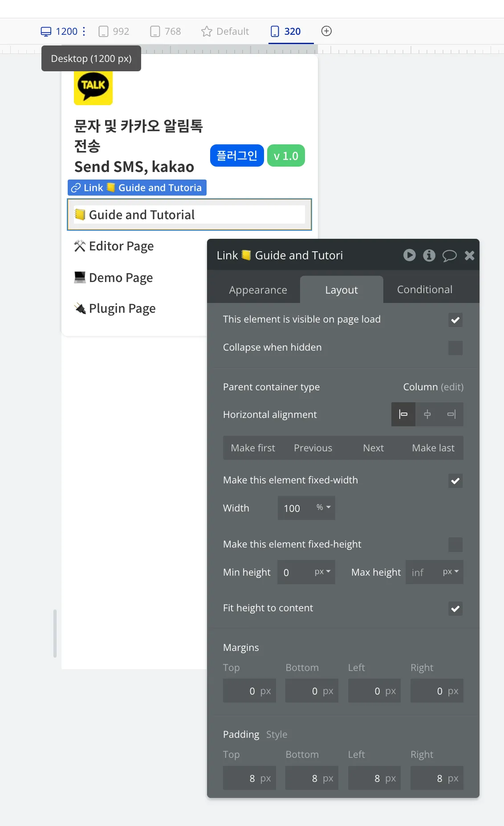Open the 1200 breakpoint options menu
The width and height of the screenshot is (504, 826).
click(x=84, y=31)
